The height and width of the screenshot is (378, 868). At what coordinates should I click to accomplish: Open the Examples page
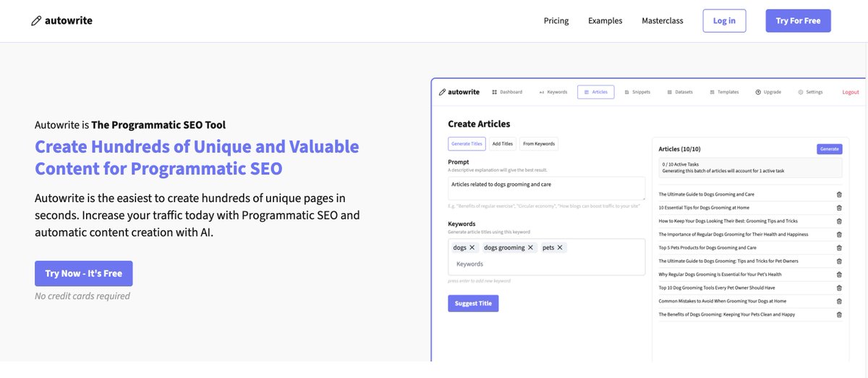coord(605,20)
